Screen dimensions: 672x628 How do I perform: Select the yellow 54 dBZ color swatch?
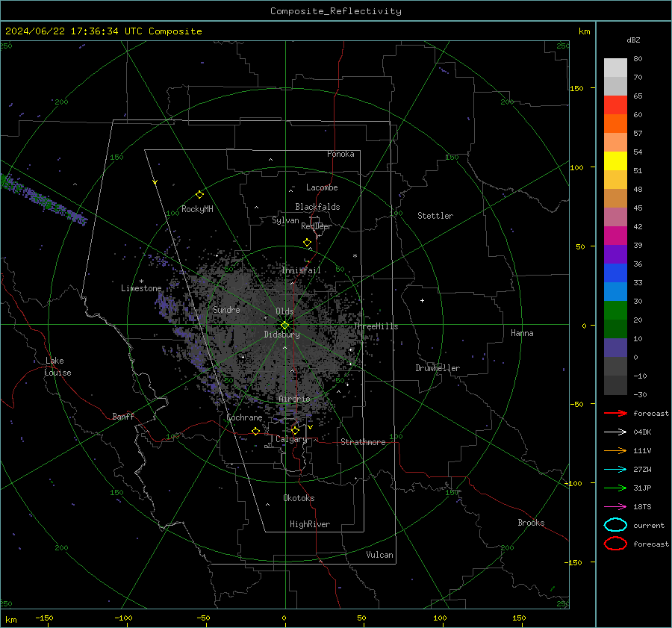[x=615, y=161]
